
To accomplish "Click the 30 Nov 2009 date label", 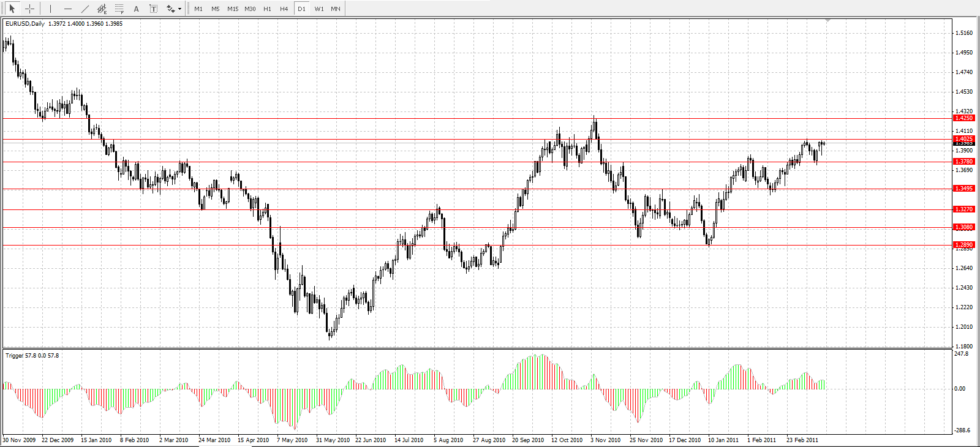I will pos(19,440).
